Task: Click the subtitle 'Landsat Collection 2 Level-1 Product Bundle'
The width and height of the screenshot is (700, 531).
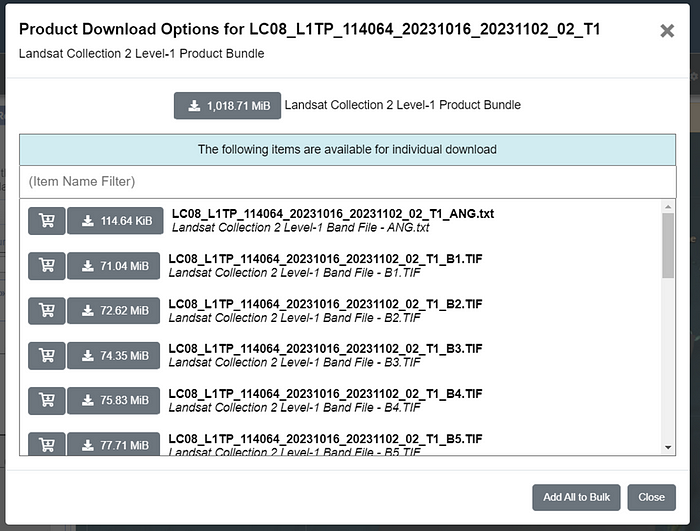Action: (x=142, y=54)
